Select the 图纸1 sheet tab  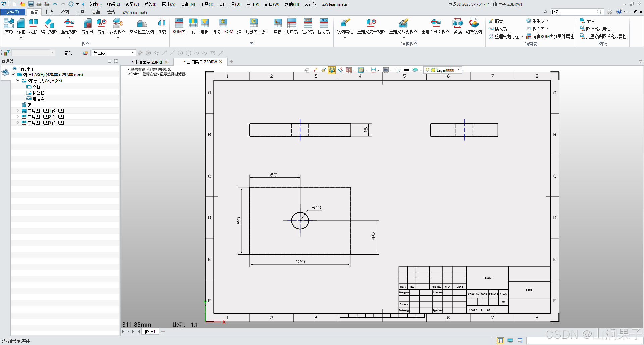150,332
